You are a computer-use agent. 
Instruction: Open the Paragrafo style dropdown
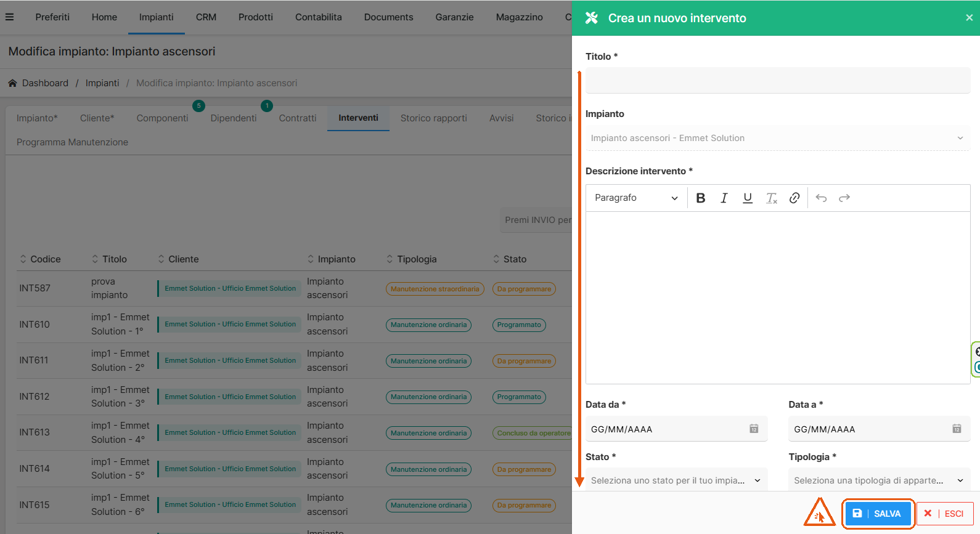636,198
